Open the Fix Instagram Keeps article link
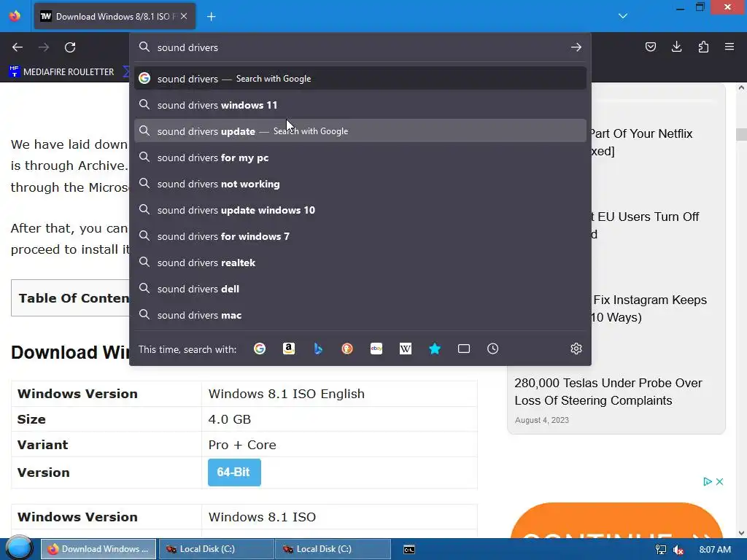747x560 pixels. pos(649,308)
